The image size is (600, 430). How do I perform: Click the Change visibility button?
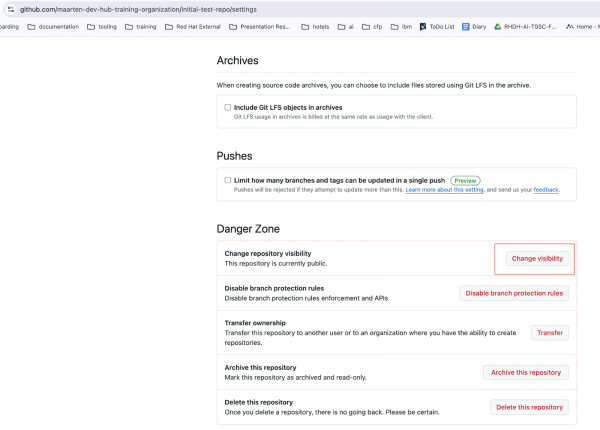coord(537,258)
